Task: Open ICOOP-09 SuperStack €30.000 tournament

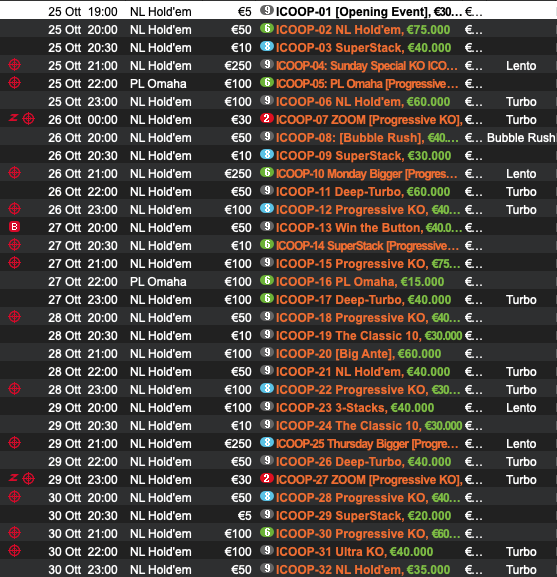Action: pos(363,156)
